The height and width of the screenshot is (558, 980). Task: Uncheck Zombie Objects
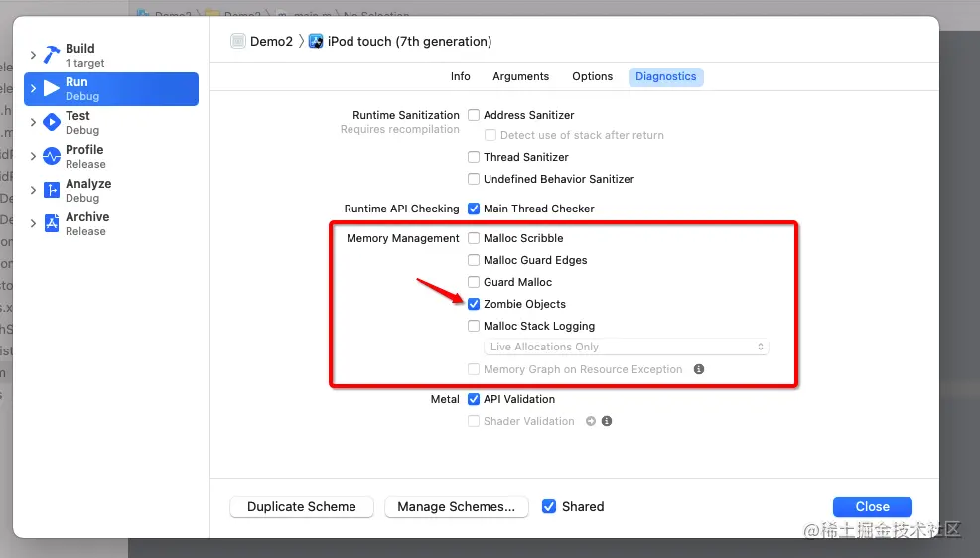coord(474,304)
